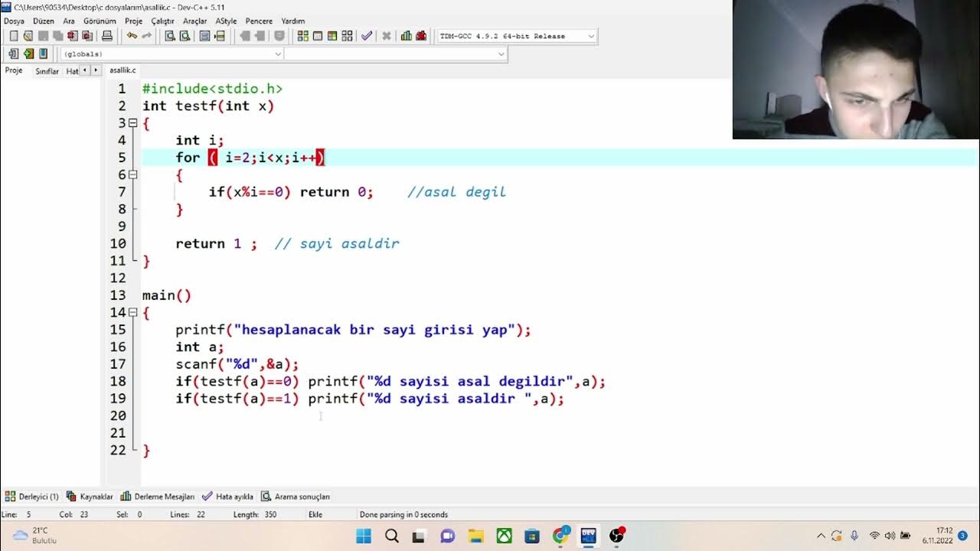
Task: Click the Goto bookmark icon on second toolbar
Action: (x=43, y=54)
